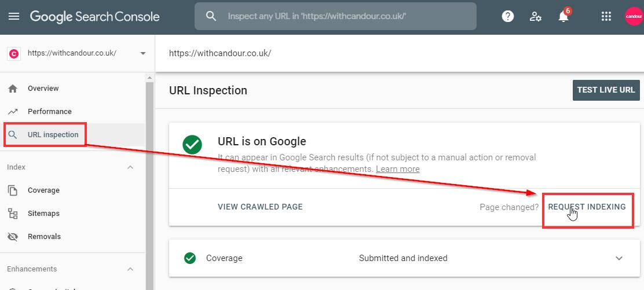Open the Learn more link
Viewport: 644px width, 290px height.
(x=397, y=169)
